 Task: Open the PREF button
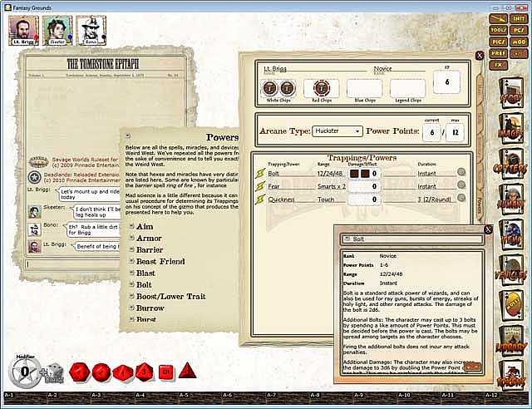tap(499, 53)
